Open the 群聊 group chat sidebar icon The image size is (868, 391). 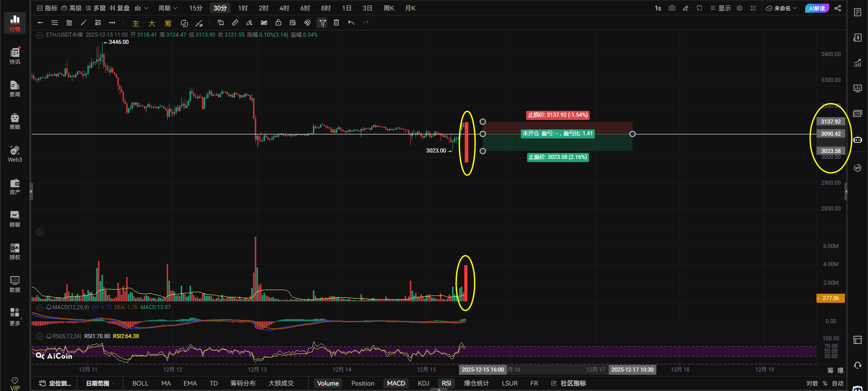pyautogui.click(x=15, y=219)
